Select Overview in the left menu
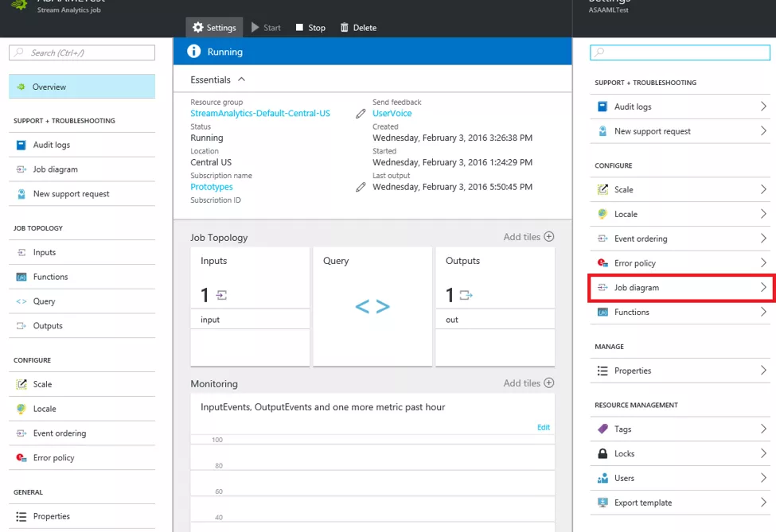Viewport: 776px width, 532px height. [x=82, y=87]
